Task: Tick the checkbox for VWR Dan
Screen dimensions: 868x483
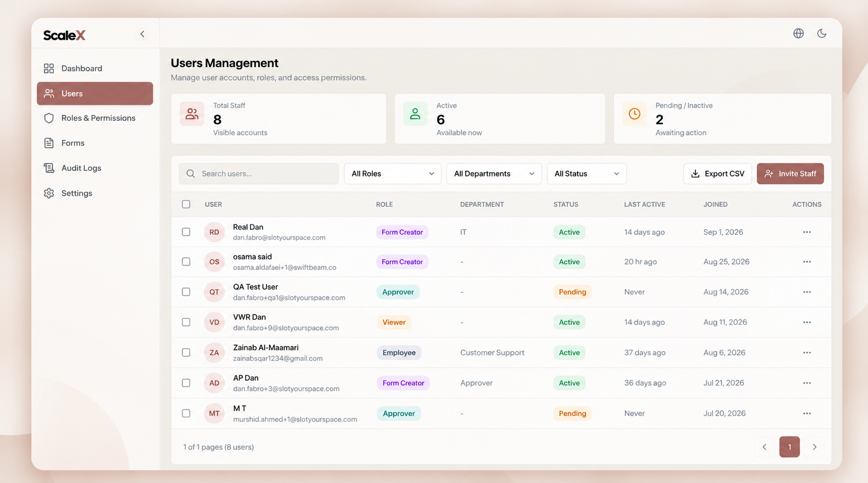Action: pos(186,322)
